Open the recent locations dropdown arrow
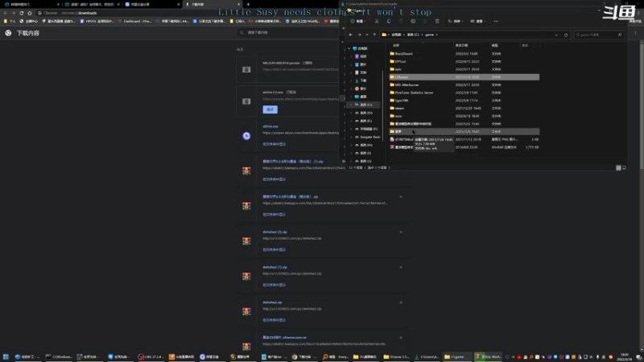Screen dimensions: 644x362 [x=367, y=35]
